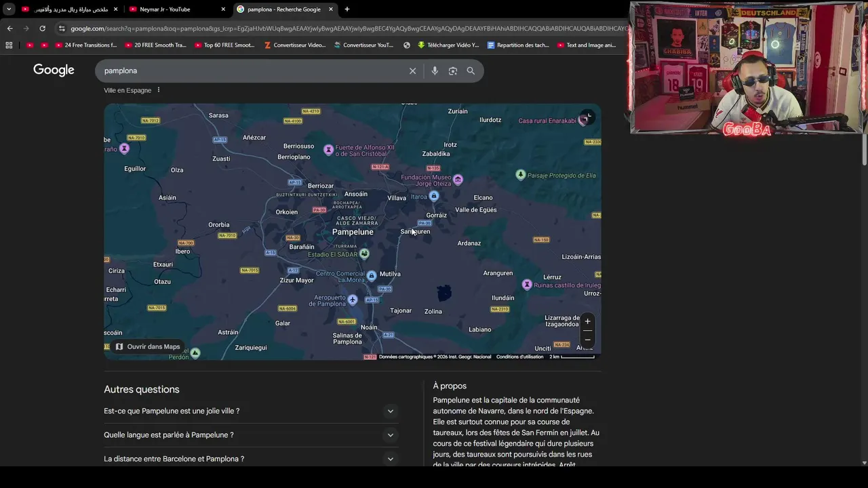Open the Repartition des tach... bookmark
This screenshot has height=488, width=868.
pyautogui.click(x=518, y=45)
